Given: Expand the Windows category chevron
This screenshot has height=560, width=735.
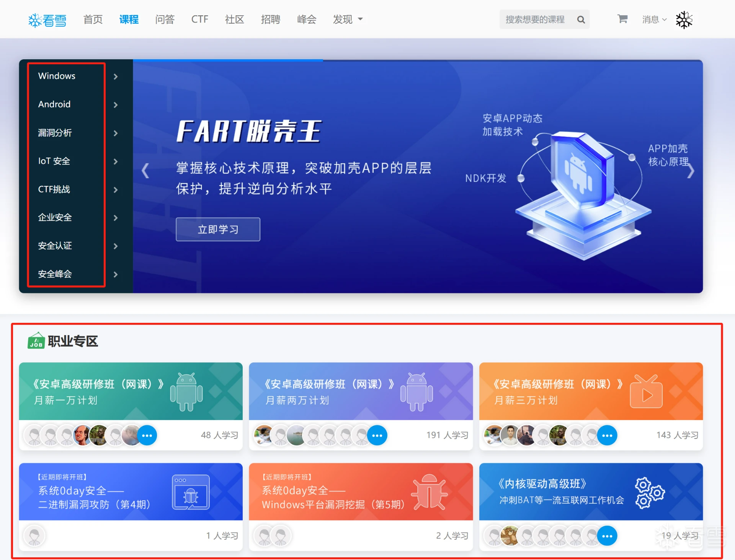Looking at the screenshot, I should (116, 77).
